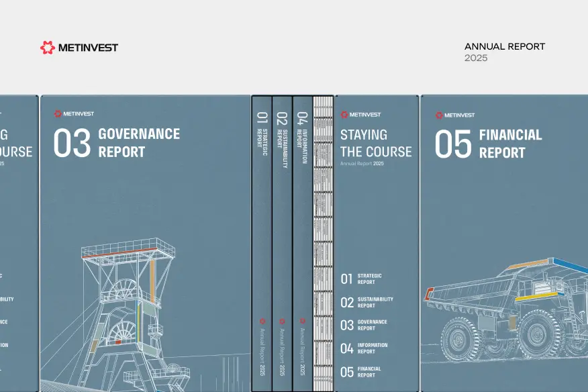Click Metinvest logo on Governance Report cover
The height and width of the screenshot is (392, 588).
(x=74, y=113)
